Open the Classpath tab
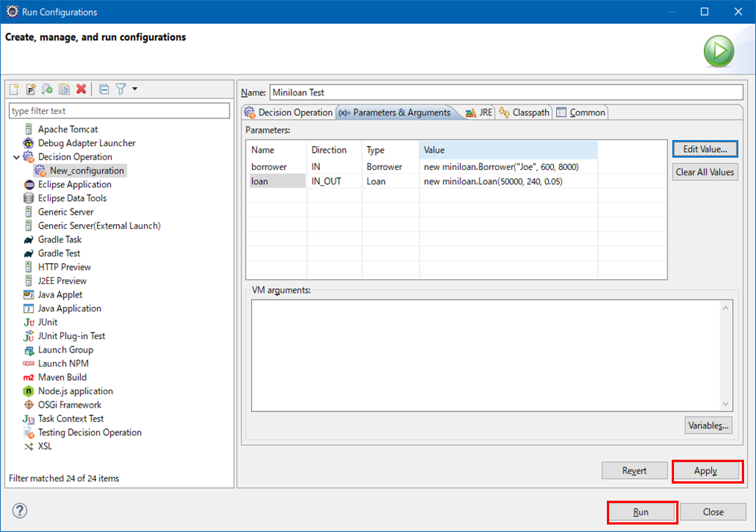The height and width of the screenshot is (532, 756). pyautogui.click(x=524, y=113)
